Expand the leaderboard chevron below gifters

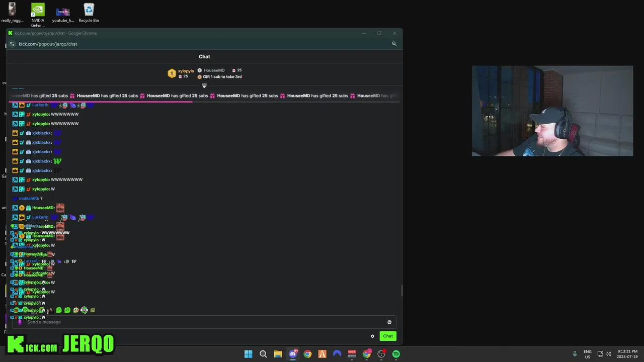204,85
